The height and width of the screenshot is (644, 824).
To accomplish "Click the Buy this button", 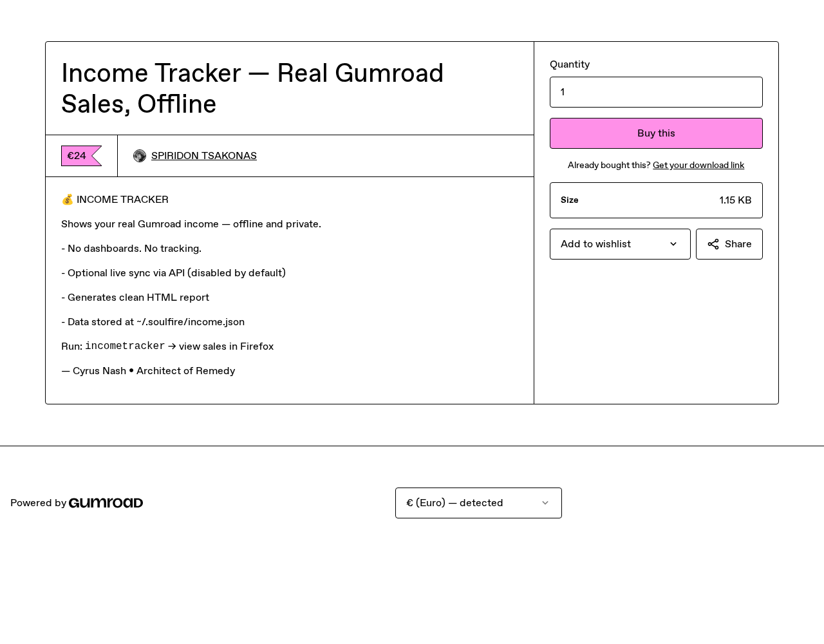I will point(656,133).
